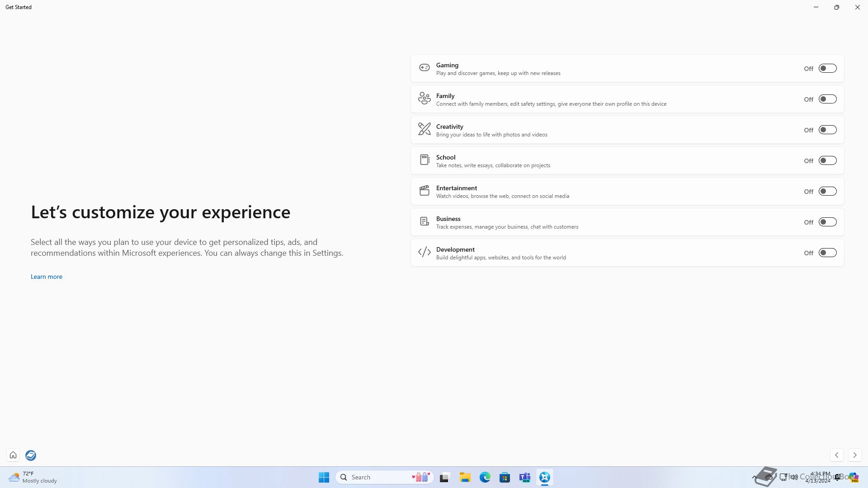Image resolution: width=868 pixels, height=488 pixels.
Task: Click the 'Entertainment' heading text
Action: click(x=457, y=188)
